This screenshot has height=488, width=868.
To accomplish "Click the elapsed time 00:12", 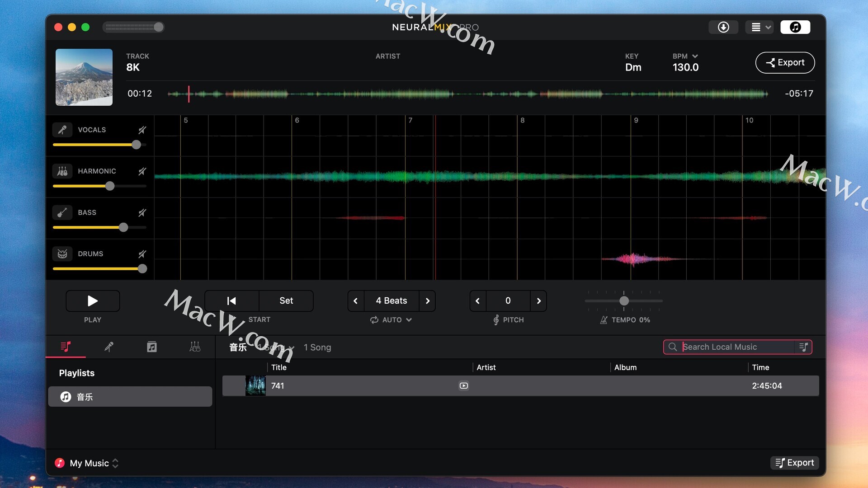I will 140,94.
